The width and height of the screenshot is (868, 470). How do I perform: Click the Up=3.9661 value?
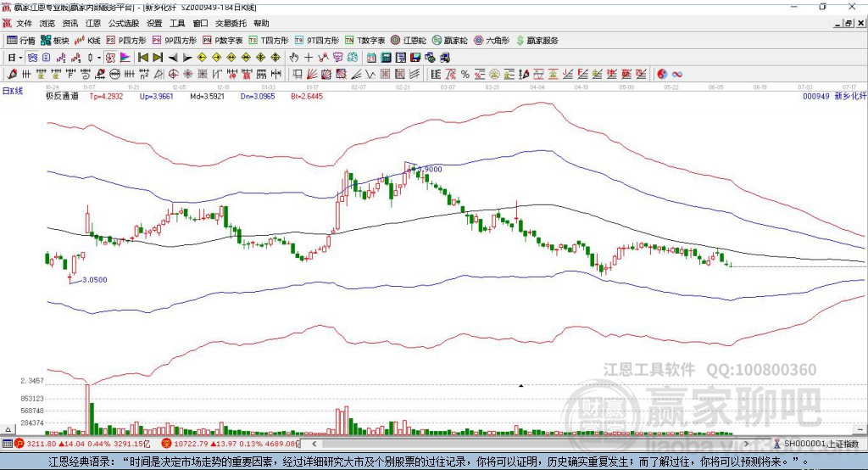pyautogui.click(x=157, y=96)
